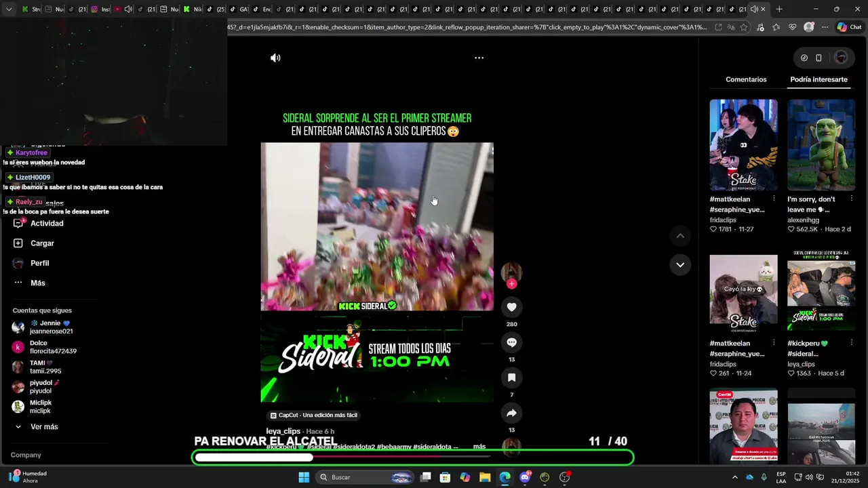Open Edge settings and more menu

coord(825,27)
